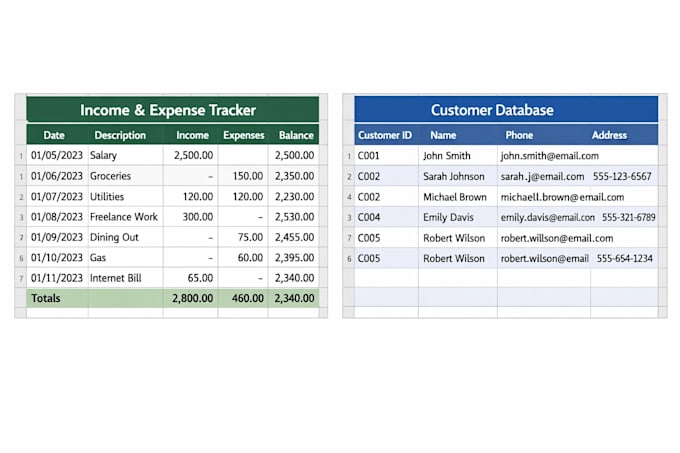Click the Internet Bill amount "65.00"

pos(200,278)
